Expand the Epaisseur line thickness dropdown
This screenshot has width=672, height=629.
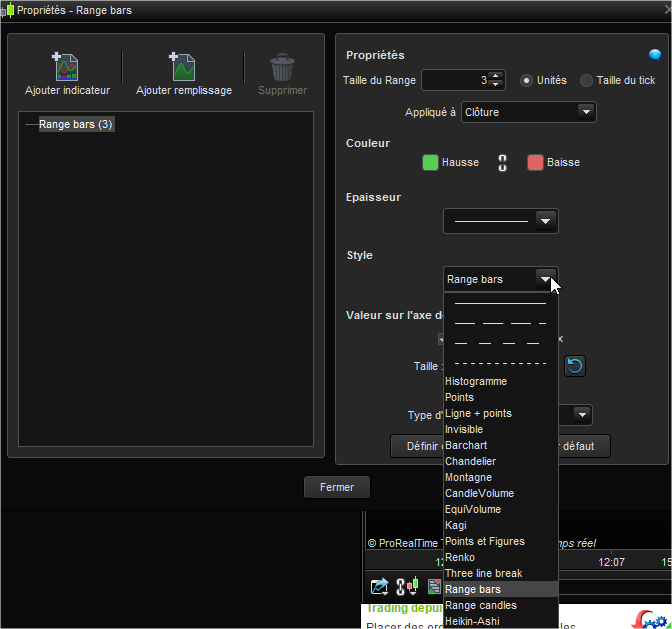coord(545,221)
